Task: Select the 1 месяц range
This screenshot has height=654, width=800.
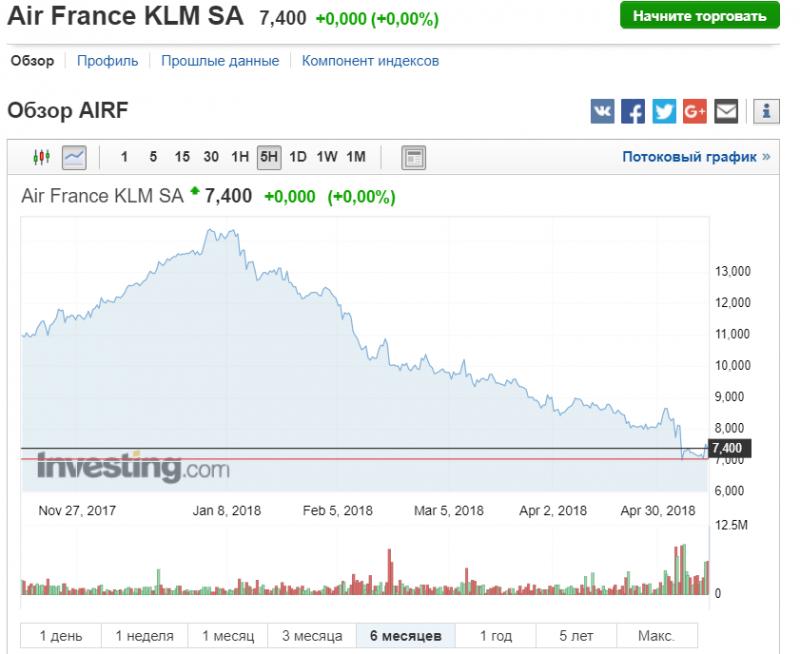Action: pyautogui.click(x=228, y=636)
